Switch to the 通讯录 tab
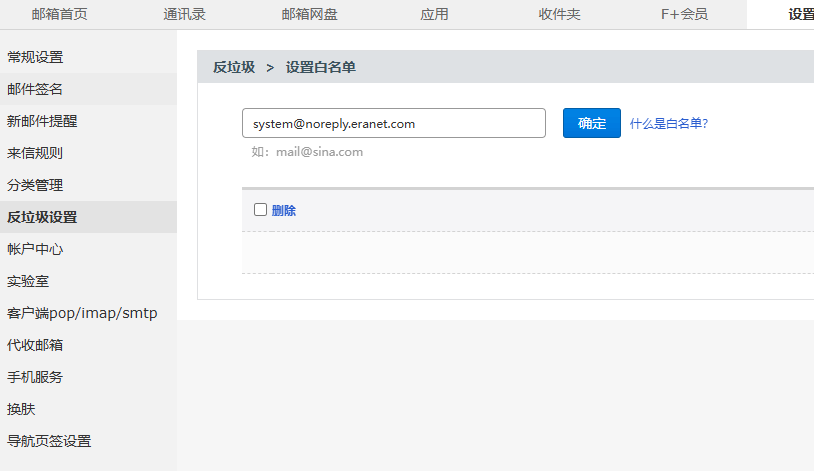Viewport: 814px width, 471px height. coord(184,14)
